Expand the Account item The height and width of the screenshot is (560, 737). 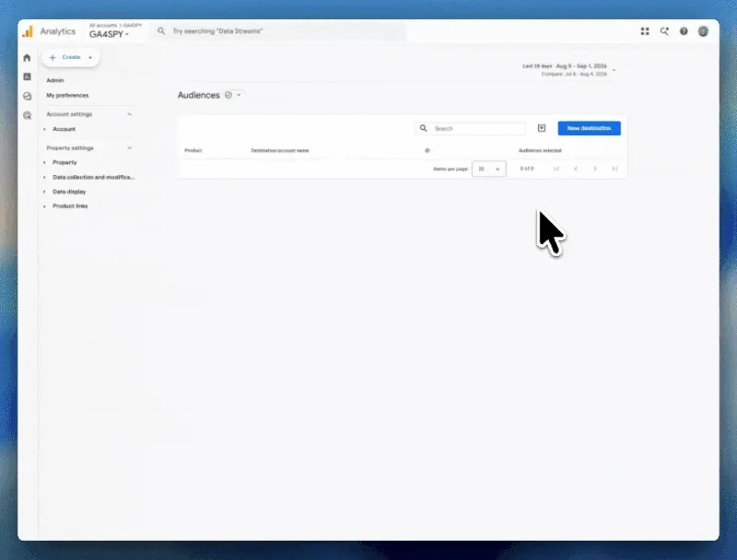click(x=44, y=129)
